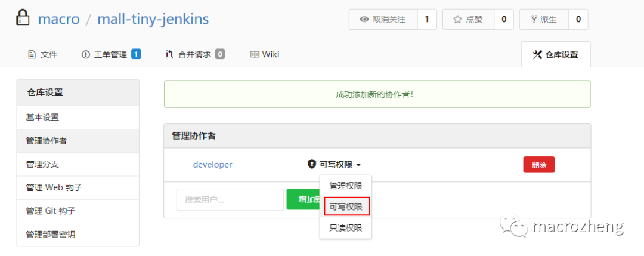
Task: Open the star count 0
Action: (504, 19)
